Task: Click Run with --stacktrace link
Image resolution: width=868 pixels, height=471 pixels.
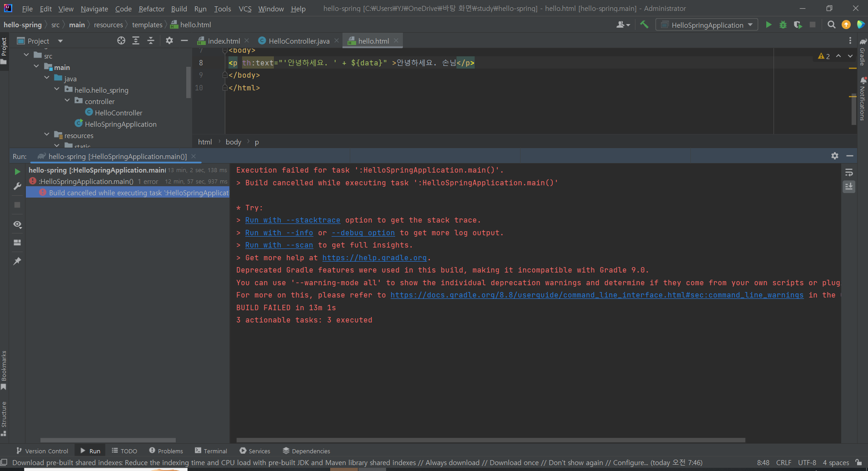Action: 293,220
